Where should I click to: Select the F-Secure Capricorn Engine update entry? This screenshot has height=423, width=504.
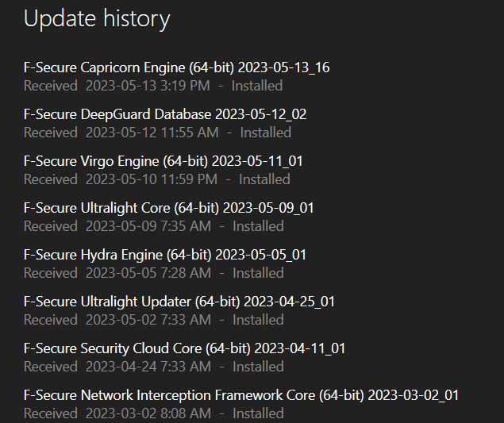[x=176, y=67]
